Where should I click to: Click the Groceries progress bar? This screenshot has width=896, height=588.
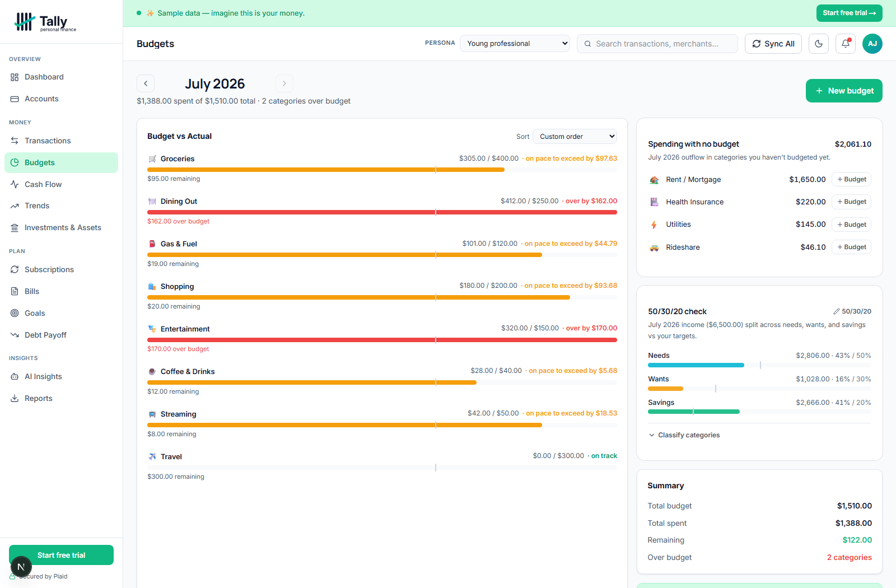tap(382, 170)
